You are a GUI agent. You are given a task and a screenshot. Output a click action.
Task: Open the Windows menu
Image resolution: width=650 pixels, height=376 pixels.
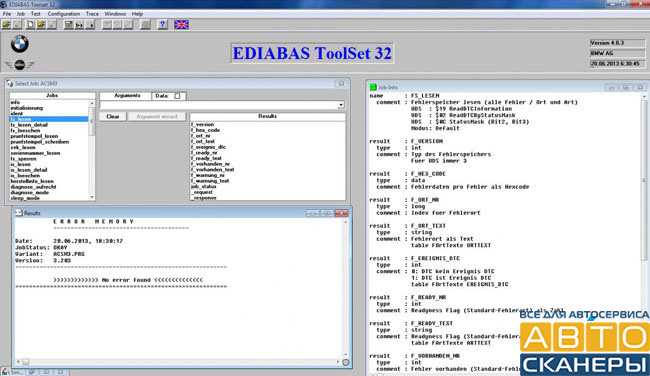(115, 14)
